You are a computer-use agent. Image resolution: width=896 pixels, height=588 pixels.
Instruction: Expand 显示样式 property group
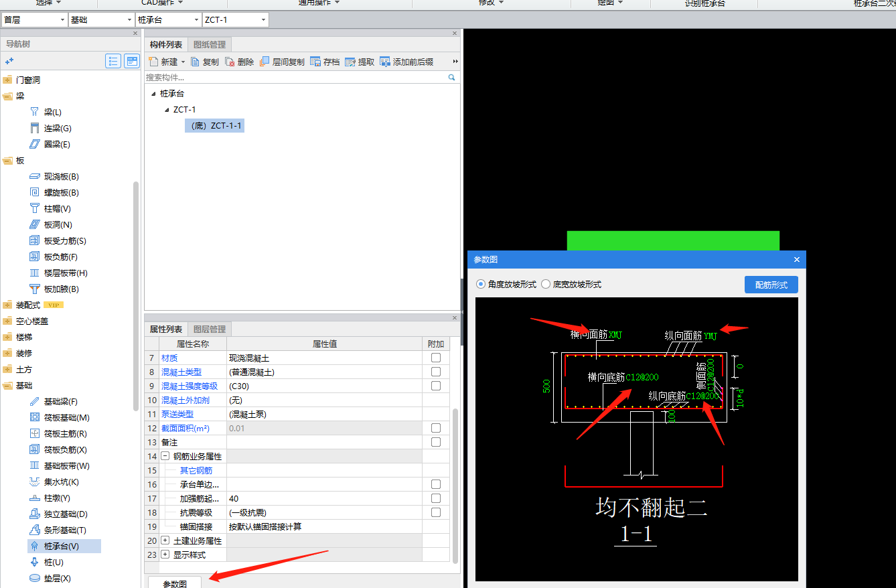pos(165,555)
